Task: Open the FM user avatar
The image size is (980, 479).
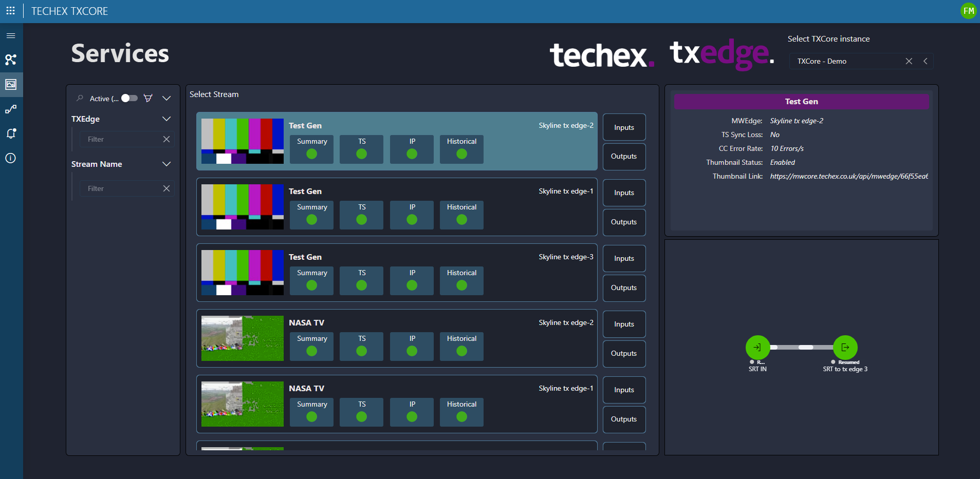Action: tap(968, 11)
